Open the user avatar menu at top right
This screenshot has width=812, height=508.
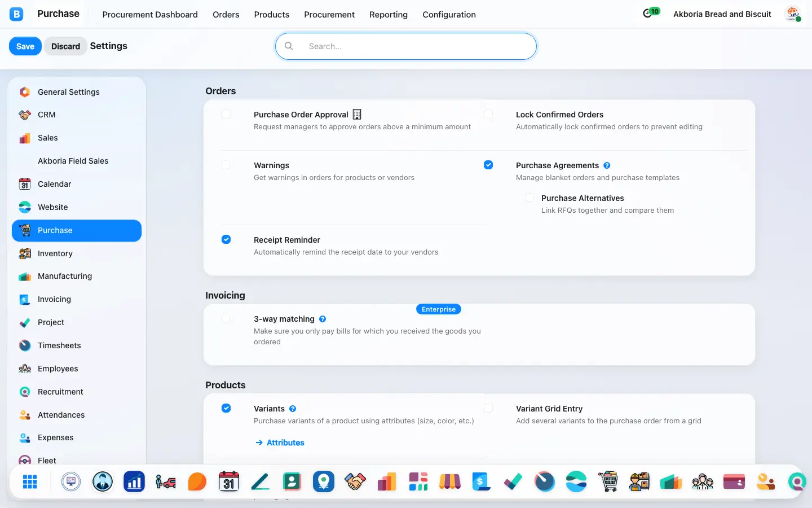(x=793, y=14)
